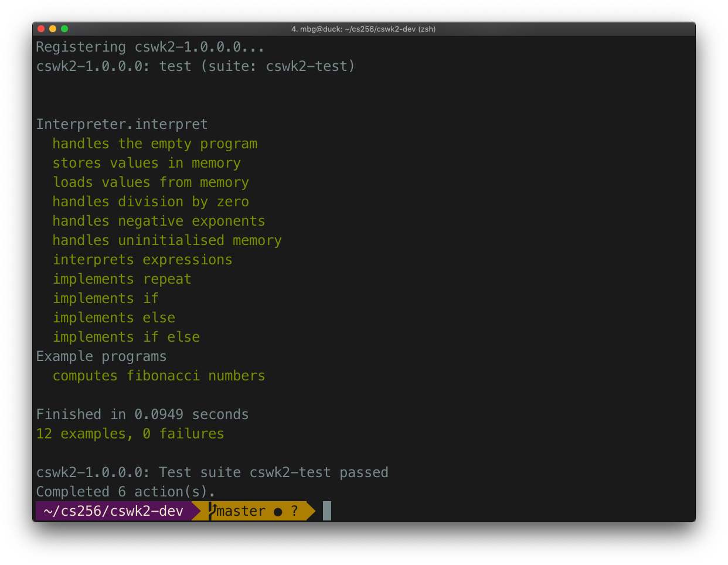Click the "Finished in 0.0949 seconds" line
This screenshot has width=728, height=565.
[142, 414]
